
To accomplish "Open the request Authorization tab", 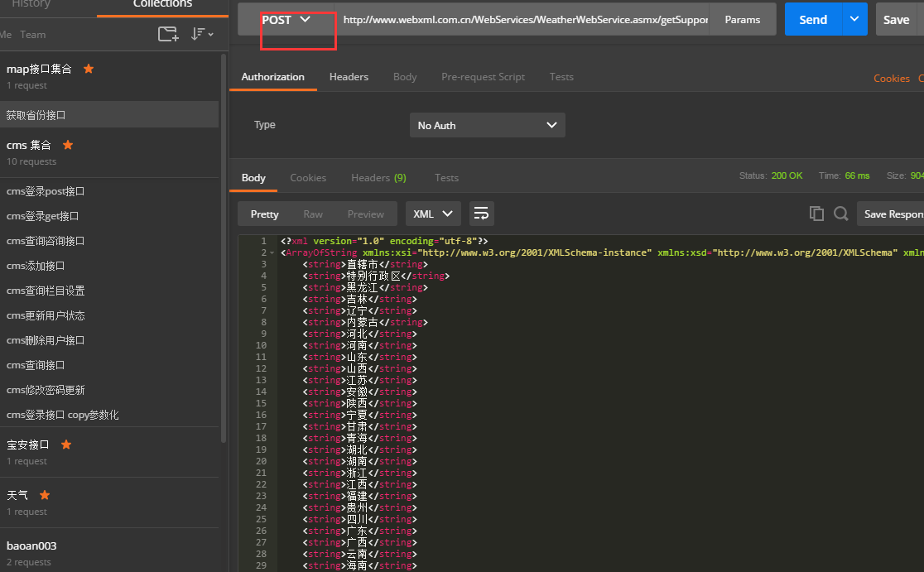I will [x=273, y=77].
